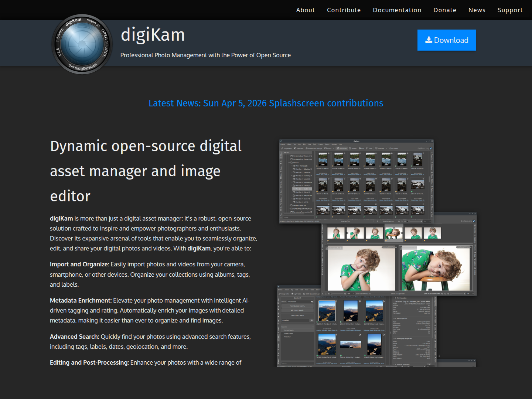Click the digiKam camera lens logo
Viewport: 532px width, 399px height.
82,44
